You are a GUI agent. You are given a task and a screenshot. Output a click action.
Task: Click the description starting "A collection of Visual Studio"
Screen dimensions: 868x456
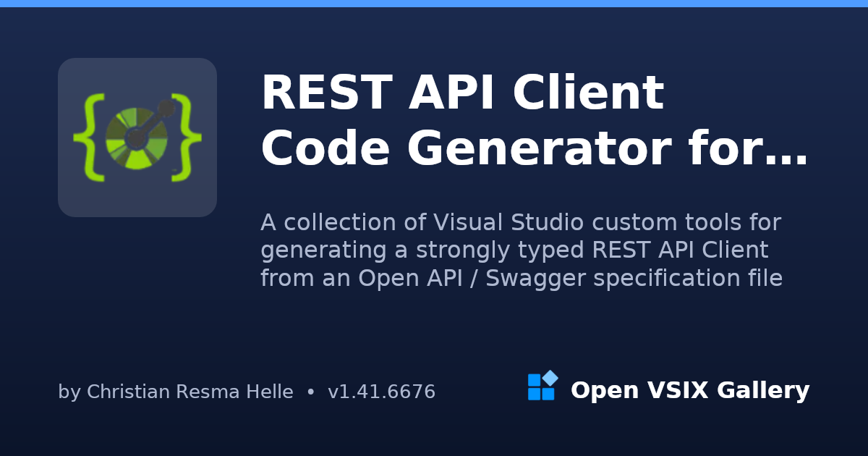coord(522,250)
